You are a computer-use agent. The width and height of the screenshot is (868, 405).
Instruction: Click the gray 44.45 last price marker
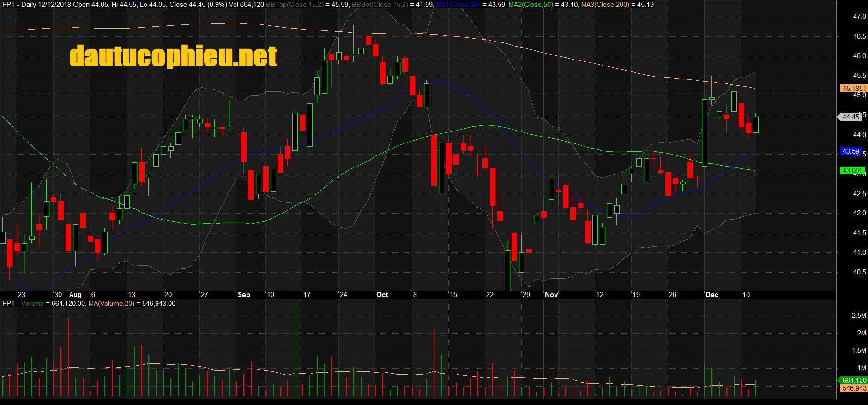coord(850,117)
